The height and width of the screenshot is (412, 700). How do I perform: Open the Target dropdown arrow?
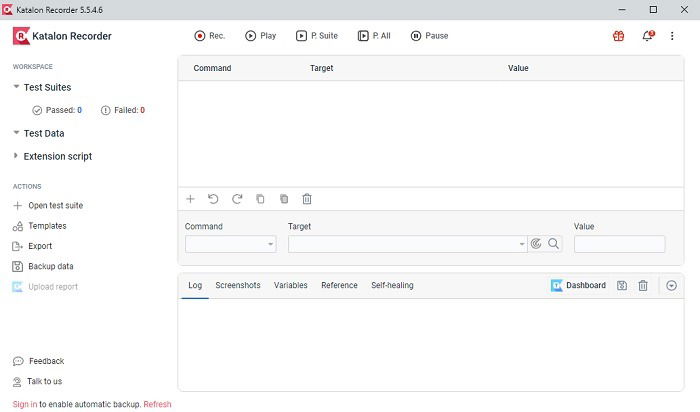point(521,244)
